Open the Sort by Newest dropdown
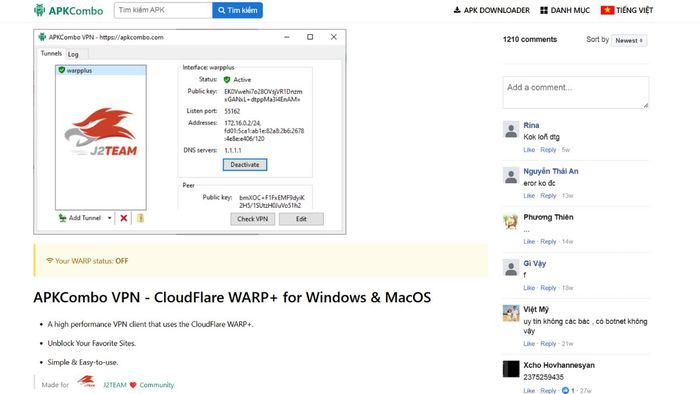 pyautogui.click(x=629, y=40)
